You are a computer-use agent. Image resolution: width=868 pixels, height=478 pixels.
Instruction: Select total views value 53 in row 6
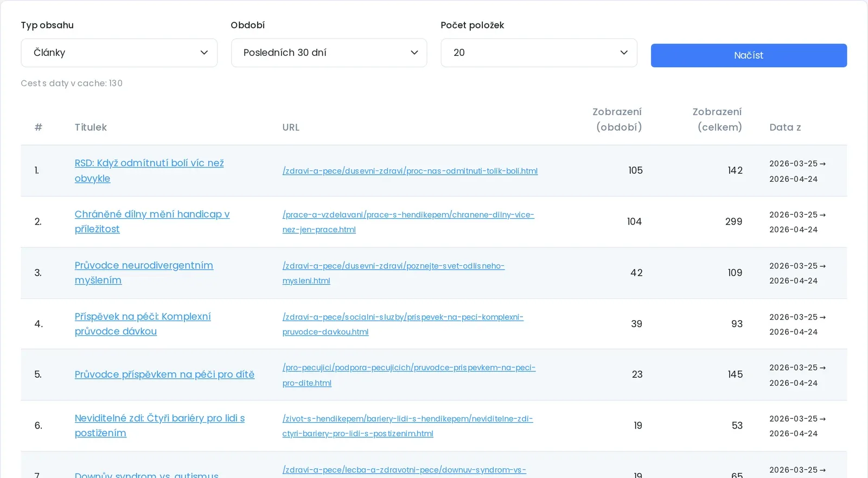click(x=737, y=425)
